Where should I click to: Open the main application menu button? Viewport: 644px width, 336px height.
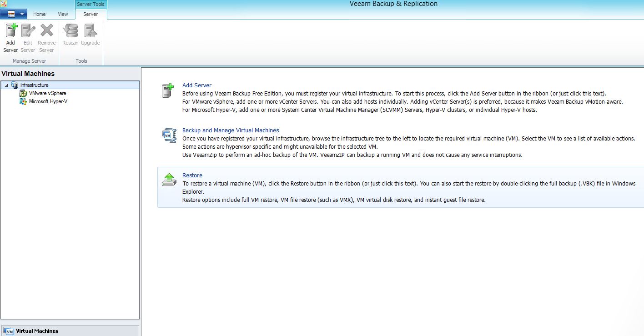pos(14,14)
